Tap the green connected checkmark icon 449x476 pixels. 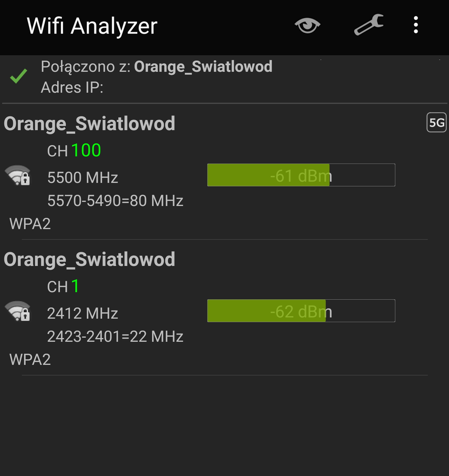[19, 76]
